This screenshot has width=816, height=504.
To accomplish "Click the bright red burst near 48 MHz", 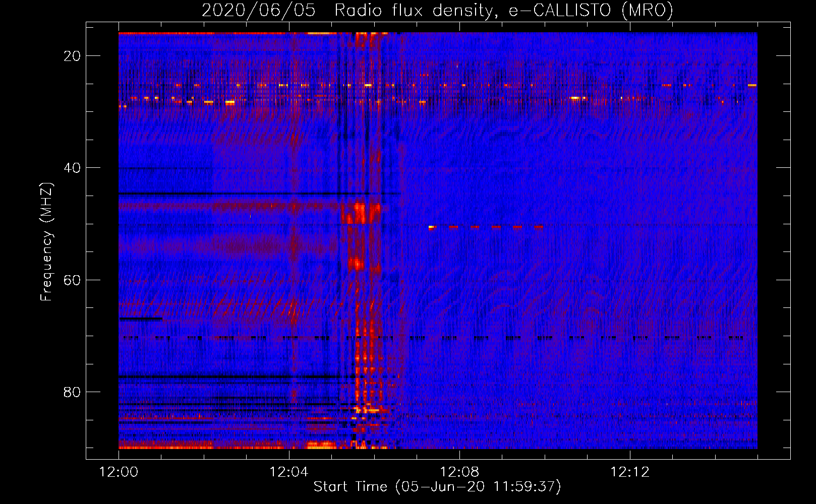I will 360,213.
